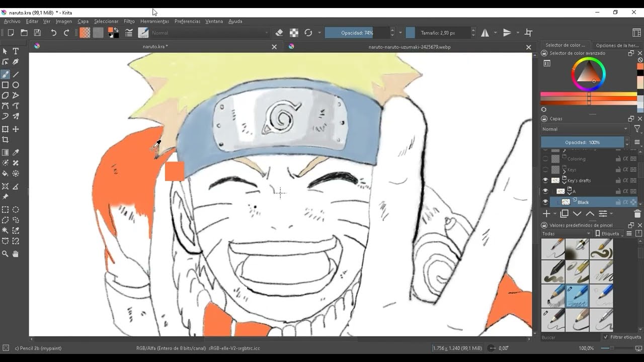Open the Capa menu
The image size is (644, 362).
pyautogui.click(x=83, y=22)
